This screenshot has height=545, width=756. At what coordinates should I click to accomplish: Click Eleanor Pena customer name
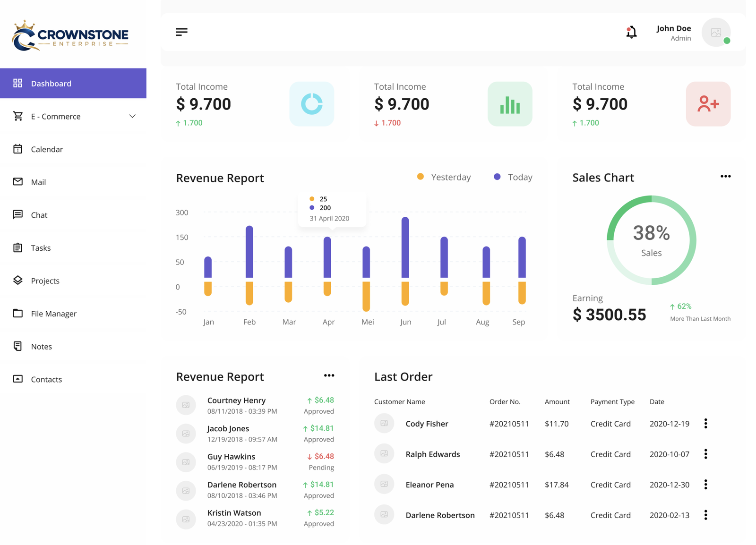pyautogui.click(x=430, y=485)
